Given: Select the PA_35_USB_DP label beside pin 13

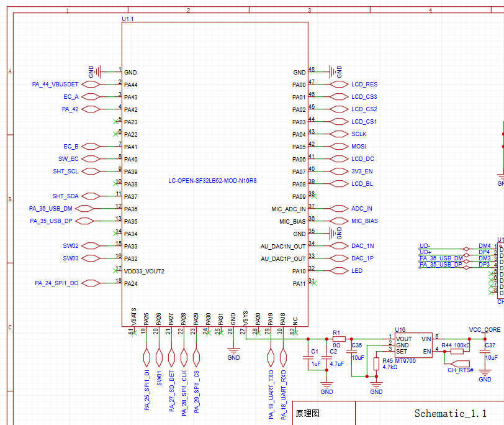Looking at the screenshot, I should 51,221.
